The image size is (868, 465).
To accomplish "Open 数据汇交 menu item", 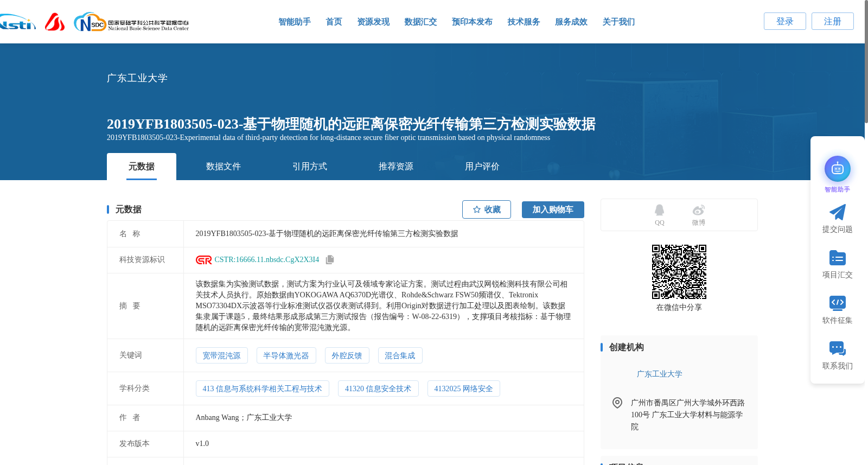I will pos(420,22).
